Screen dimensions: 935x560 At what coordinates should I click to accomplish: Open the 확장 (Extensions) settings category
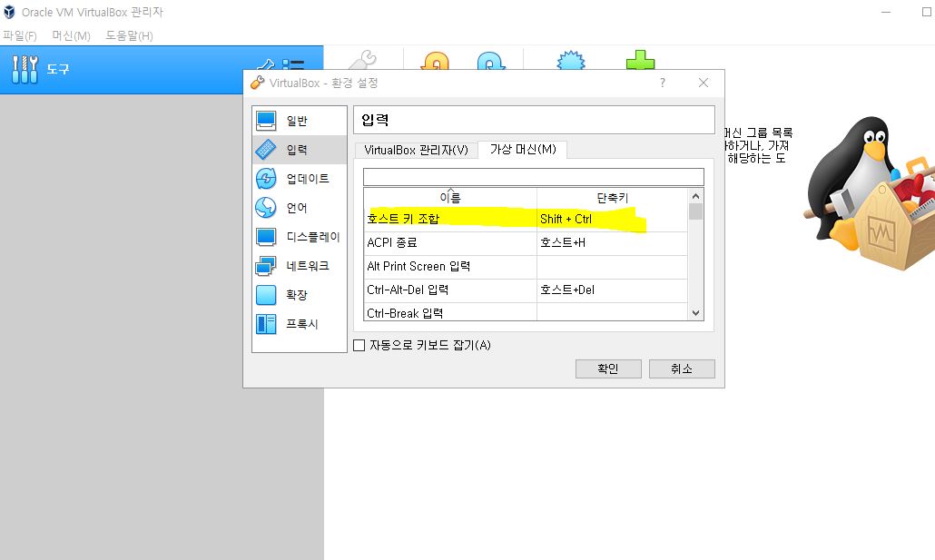pyautogui.click(x=300, y=295)
